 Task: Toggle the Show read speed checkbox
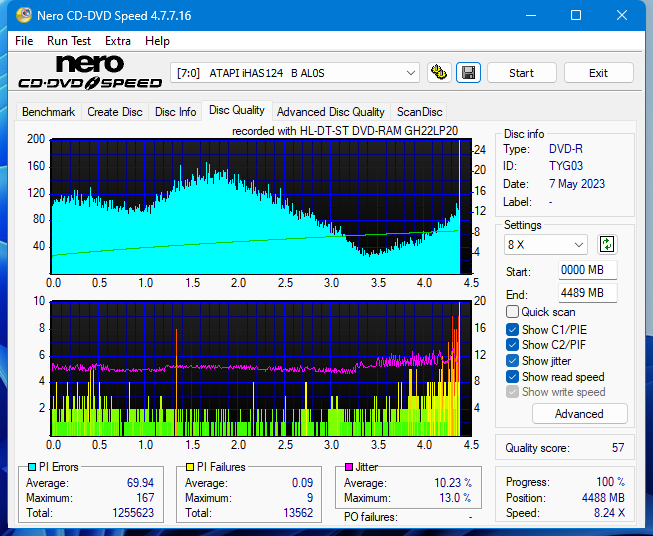click(513, 377)
